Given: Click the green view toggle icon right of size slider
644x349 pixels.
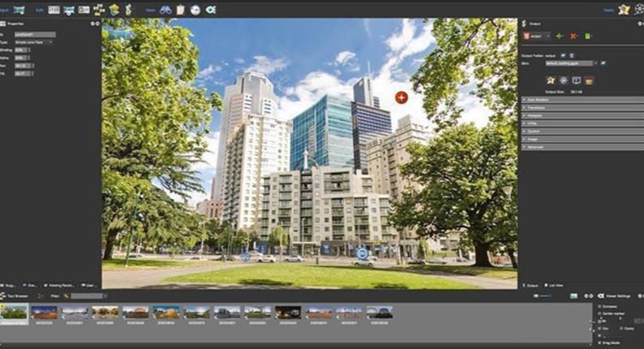Looking at the screenshot, I should click(574, 296).
